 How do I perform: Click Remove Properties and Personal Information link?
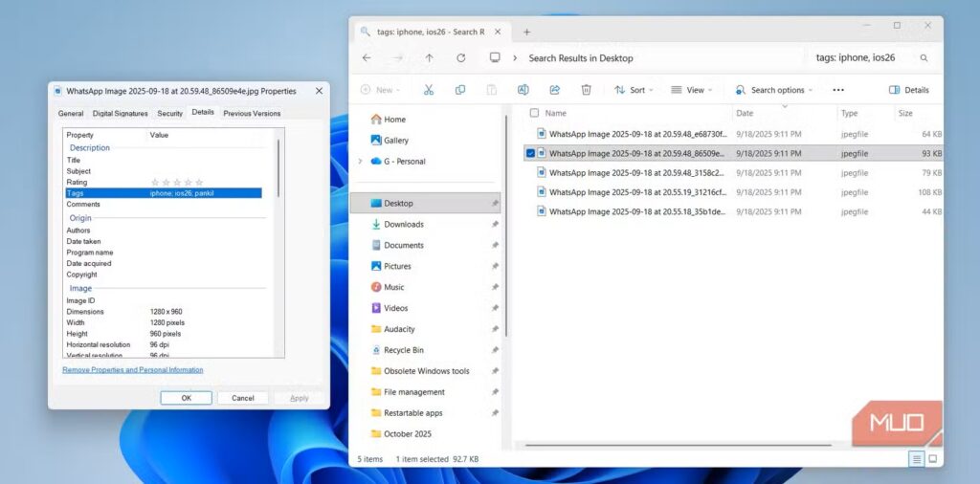click(x=133, y=369)
